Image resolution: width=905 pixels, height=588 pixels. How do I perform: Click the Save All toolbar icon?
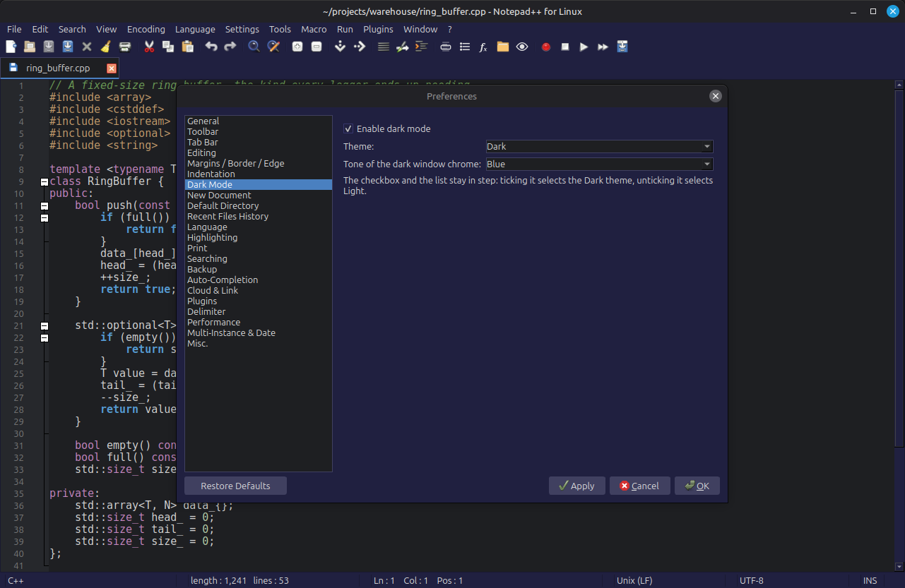[68, 47]
